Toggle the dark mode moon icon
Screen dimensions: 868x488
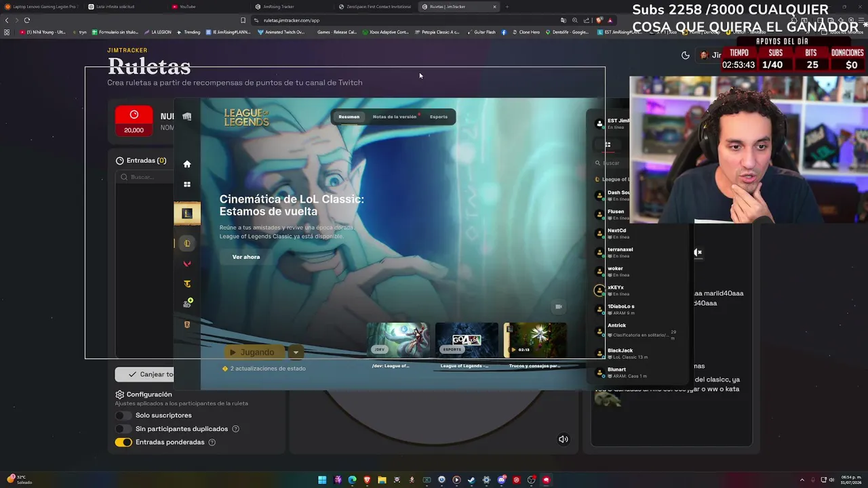[x=686, y=56]
